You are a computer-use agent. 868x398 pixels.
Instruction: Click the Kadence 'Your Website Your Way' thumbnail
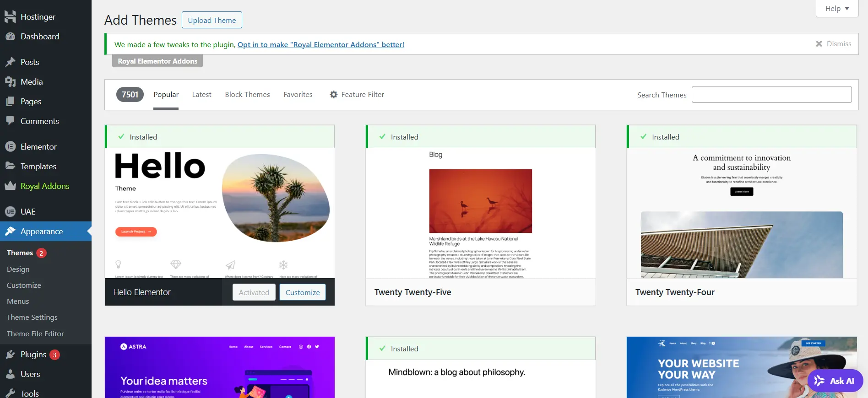point(742,367)
